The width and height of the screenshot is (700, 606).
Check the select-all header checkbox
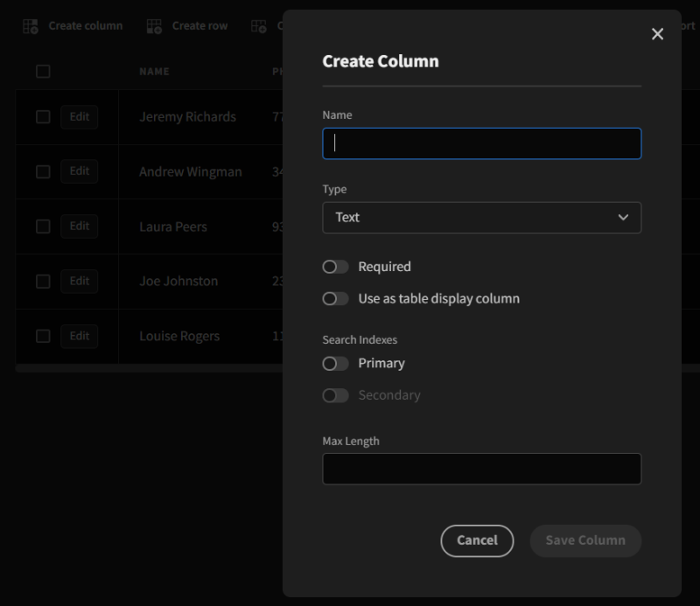(x=43, y=72)
